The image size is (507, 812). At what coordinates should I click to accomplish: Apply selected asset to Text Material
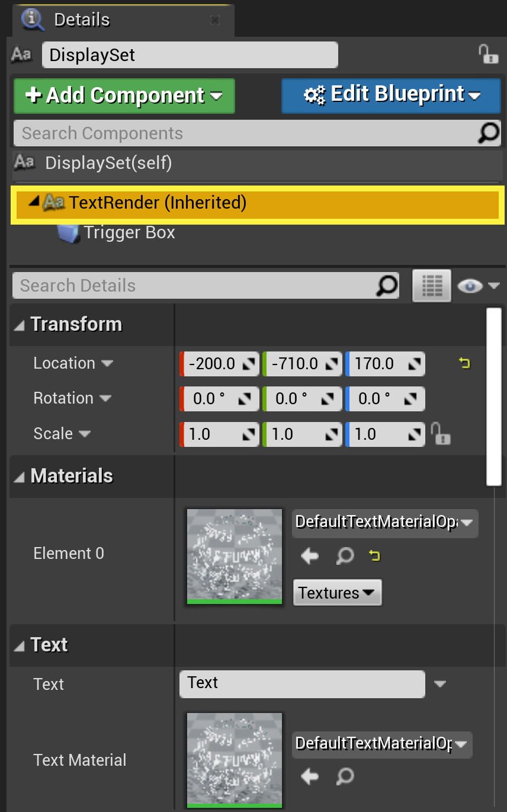(x=309, y=776)
